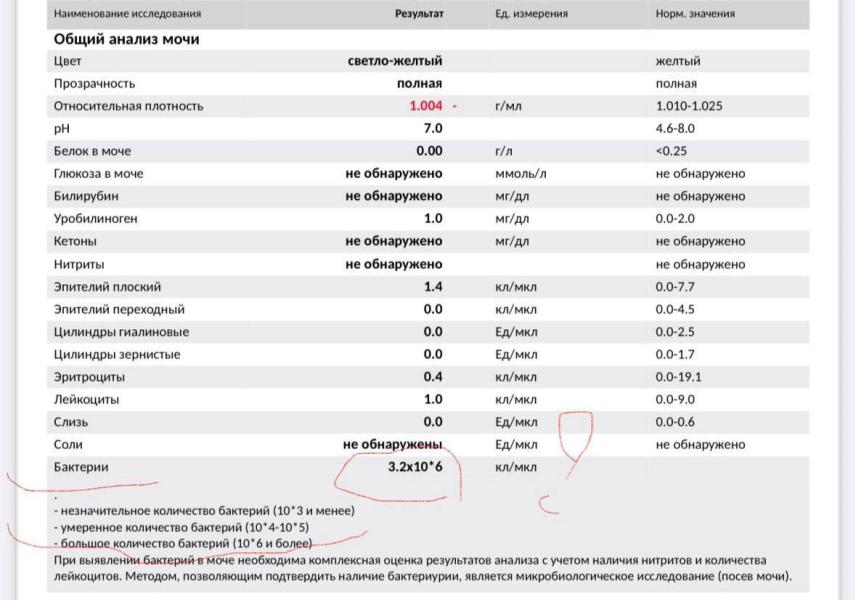The image size is (855, 600).
Task: Click the pH result value 7.0
Action: (432, 129)
